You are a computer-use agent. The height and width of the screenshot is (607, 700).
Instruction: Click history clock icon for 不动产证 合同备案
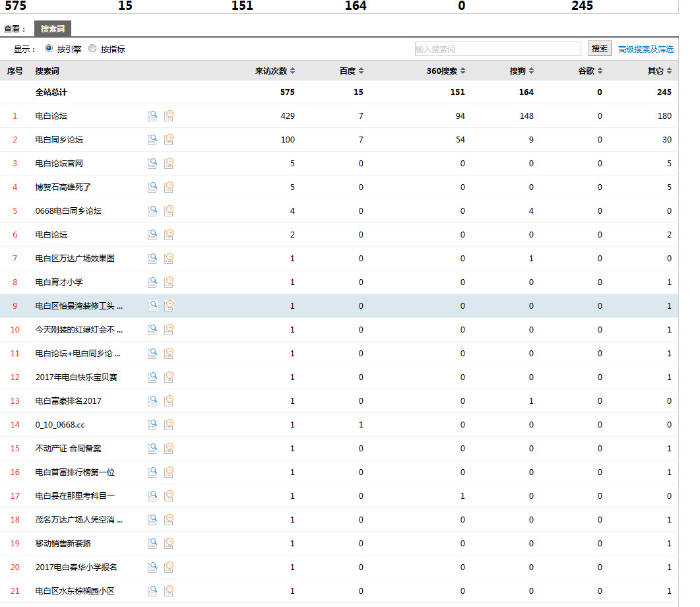[x=169, y=449]
